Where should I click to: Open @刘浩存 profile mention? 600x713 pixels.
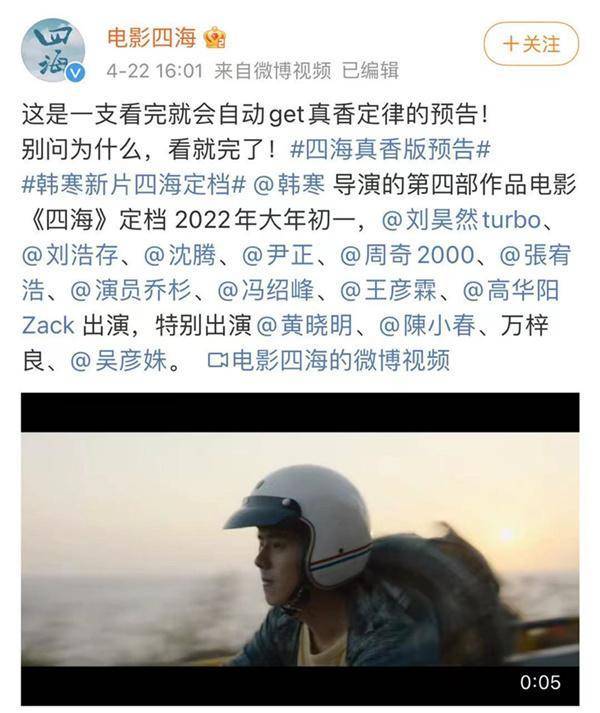(70, 255)
